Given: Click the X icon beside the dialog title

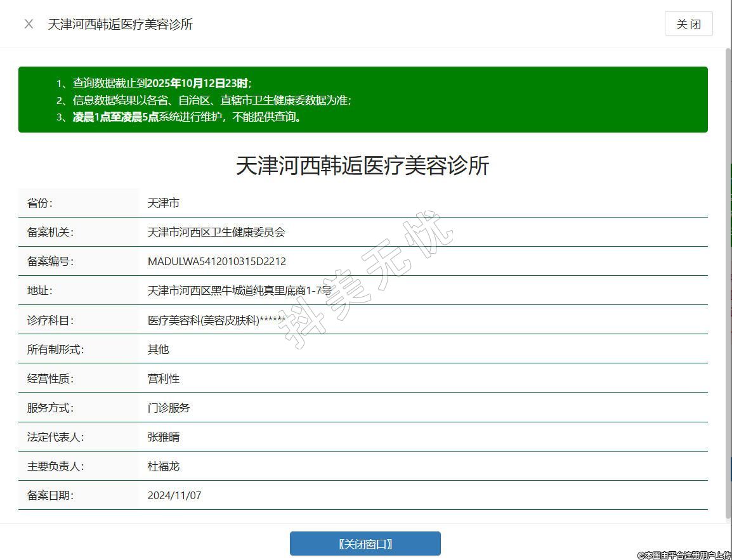Looking at the screenshot, I should click(x=29, y=24).
